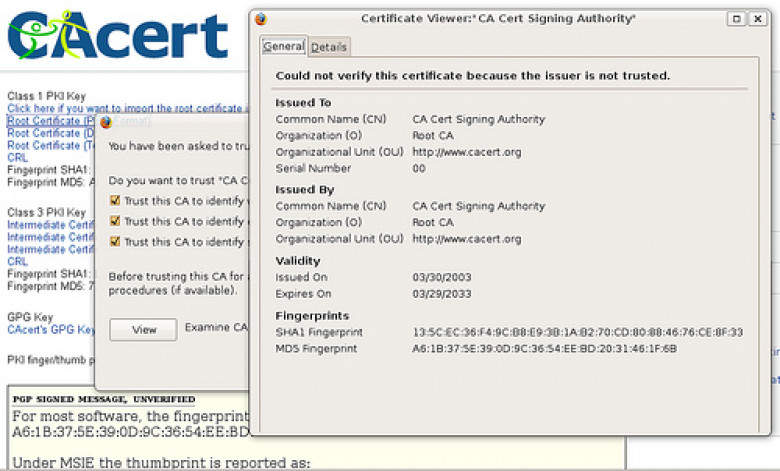The width and height of the screenshot is (780, 471).
Task: Click 'Class 1 PKI Key' heading on webpage
Action: click(46, 96)
